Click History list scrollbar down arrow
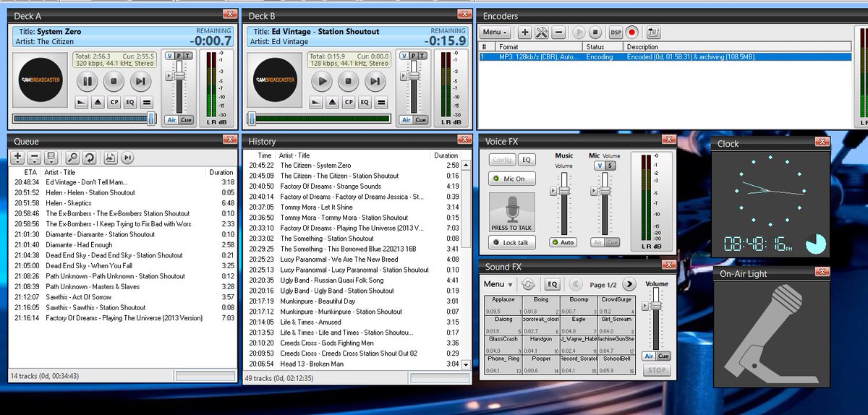This screenshot has height=415, width=868. [x=466, y=365]
